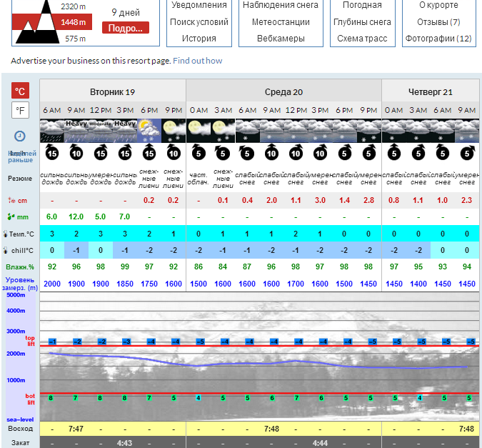Open О курорте link
The image size is (482, 448).
[438, 5]
